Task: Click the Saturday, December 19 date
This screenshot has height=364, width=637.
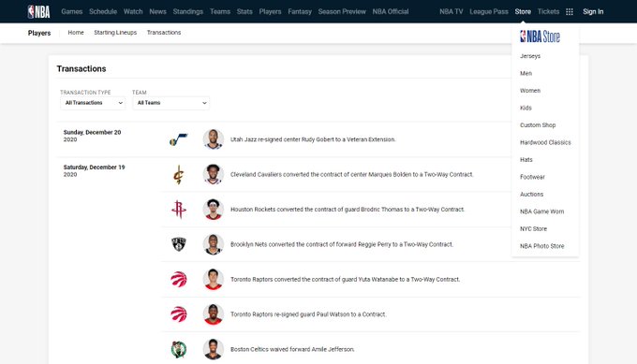Action: pyautogui.click(x=94, y=167)
